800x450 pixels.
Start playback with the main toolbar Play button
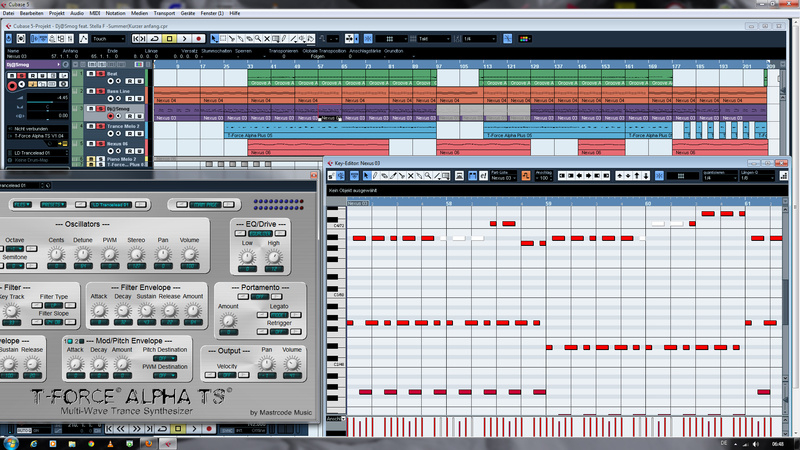(184, 39)
